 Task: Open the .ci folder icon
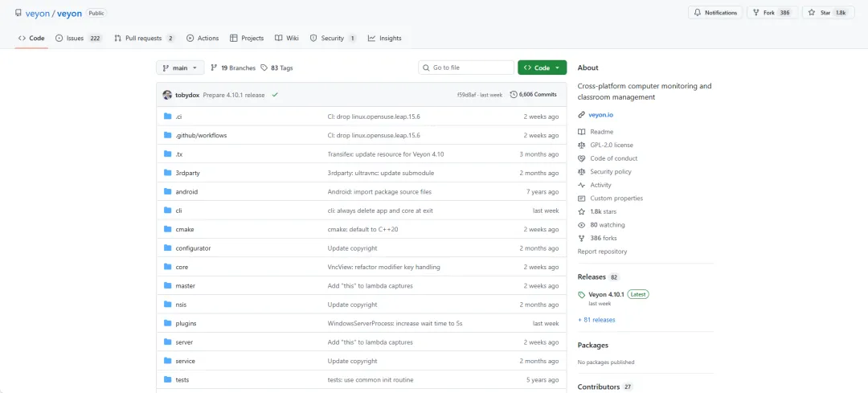tap(168, 117)
